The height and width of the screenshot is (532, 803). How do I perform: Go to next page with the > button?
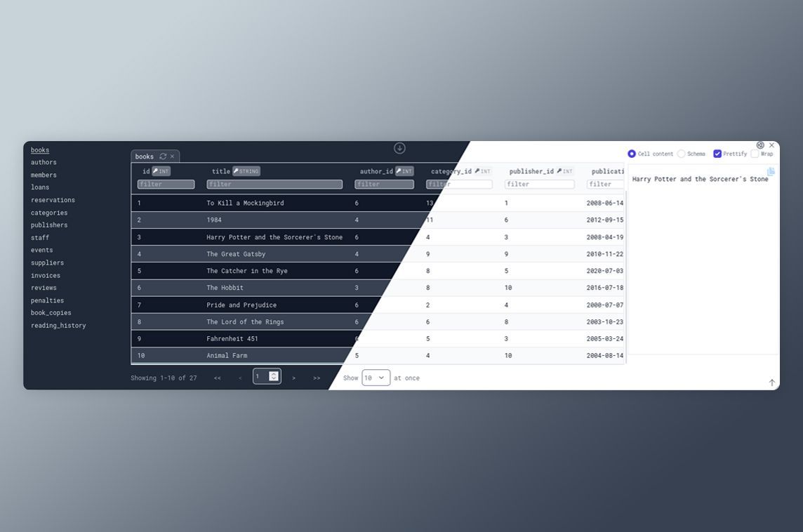coord(293,378)
